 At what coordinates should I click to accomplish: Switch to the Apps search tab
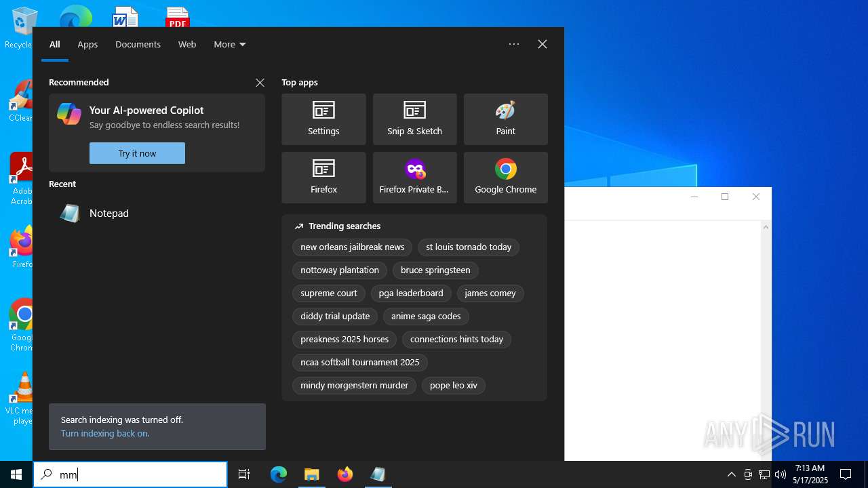[x=87, y=44]
